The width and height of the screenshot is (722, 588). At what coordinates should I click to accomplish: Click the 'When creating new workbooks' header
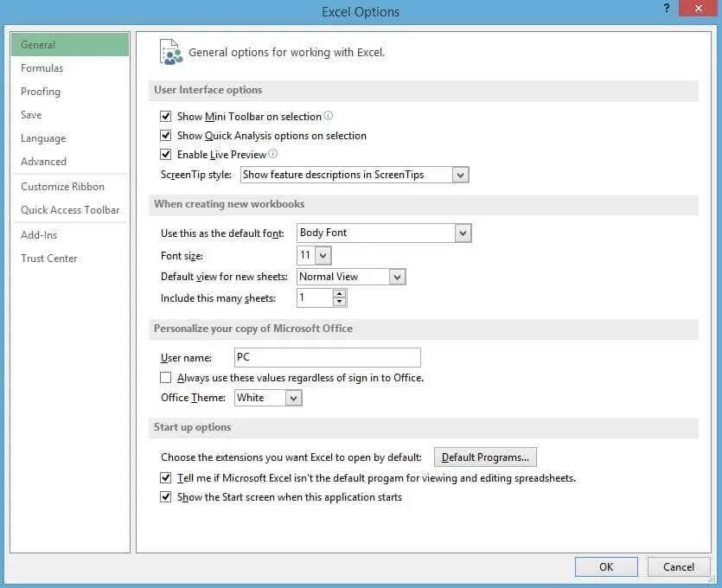point(229,204)
